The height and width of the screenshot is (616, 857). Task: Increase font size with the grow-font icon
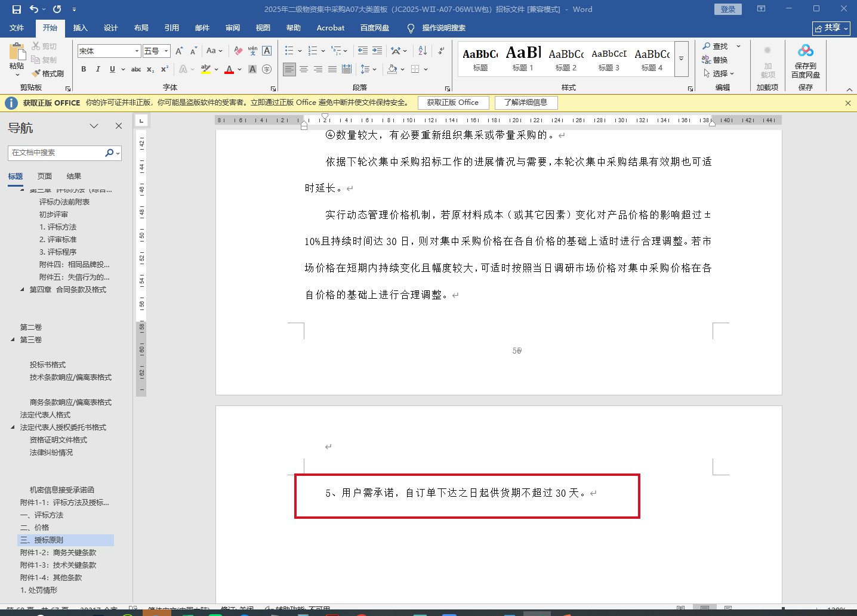click(x=179, y=51)
